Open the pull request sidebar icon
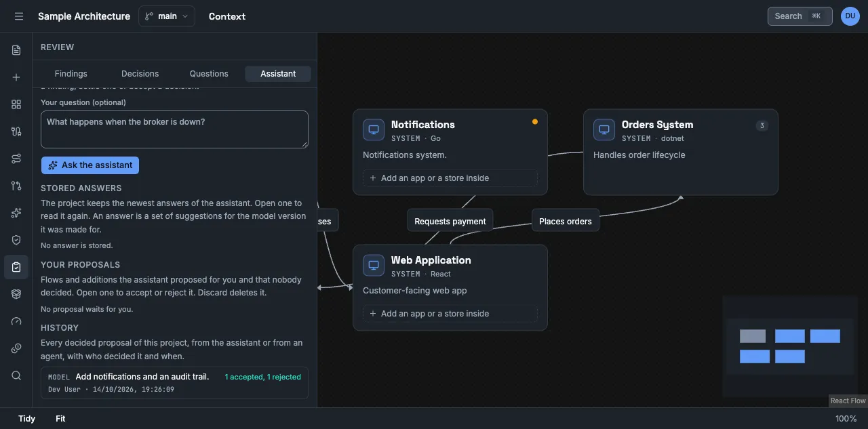This screenshot has width=868, height=429. [x=16, y=186]
